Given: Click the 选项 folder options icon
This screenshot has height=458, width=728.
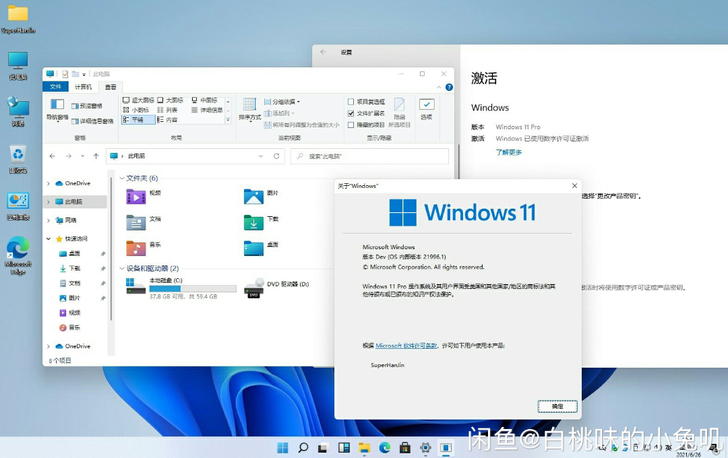Looking at the screenshot, I should coord(427,109).
